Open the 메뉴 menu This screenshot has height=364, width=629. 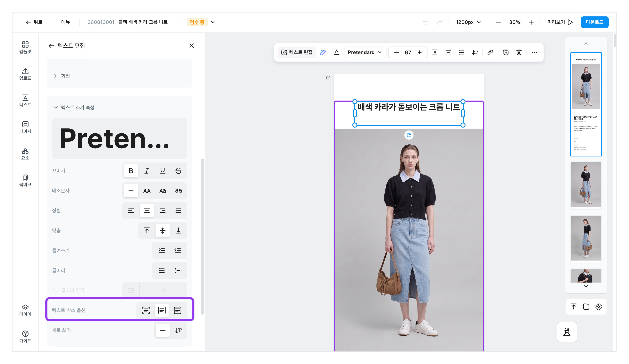[66, 22]
